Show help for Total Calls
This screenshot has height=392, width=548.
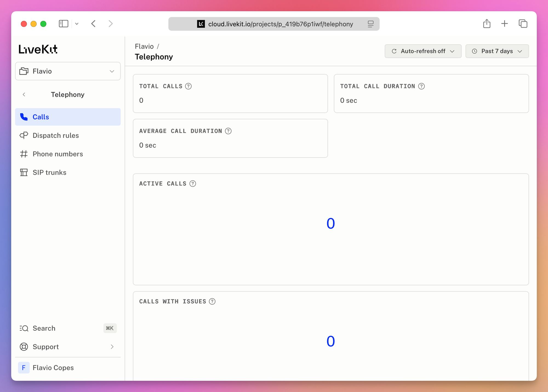coord(188,86)
